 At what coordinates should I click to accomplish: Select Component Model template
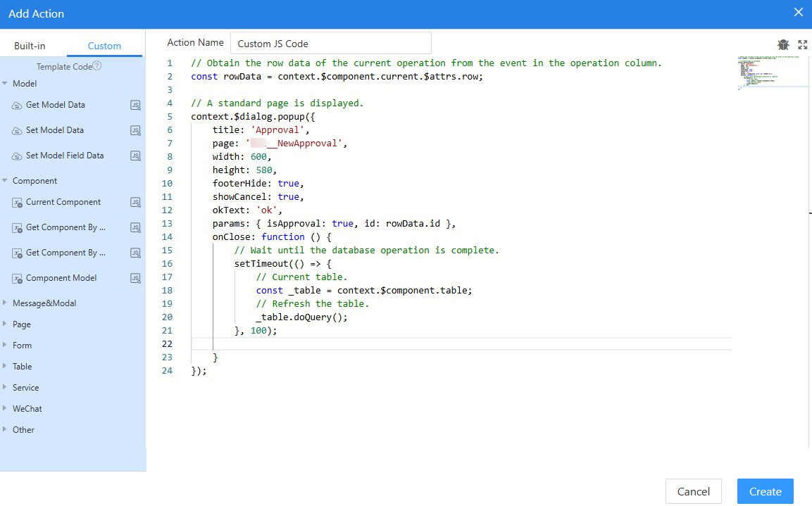61,279
